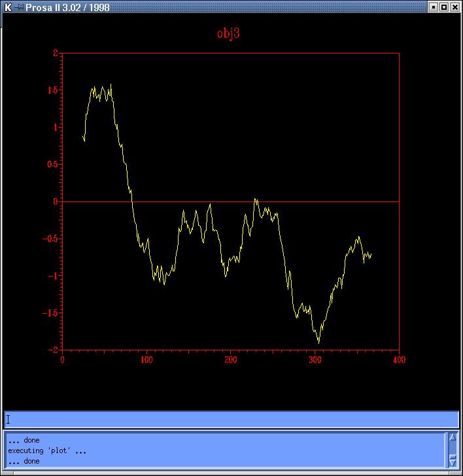The image size is (463, 476).
Task: Click the sticky pin icon in title bar
Action: pyautogui.click(x=19, y=7)
